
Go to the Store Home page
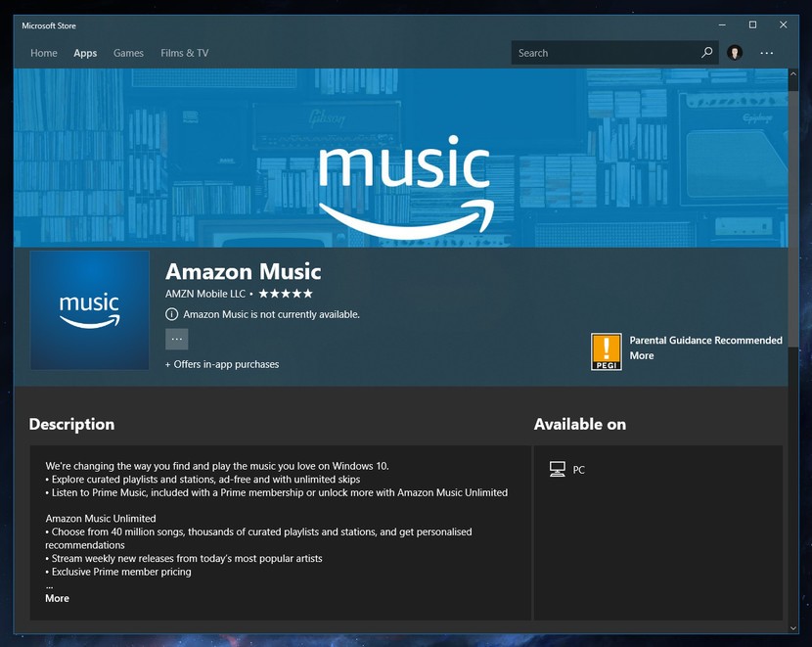44,53
